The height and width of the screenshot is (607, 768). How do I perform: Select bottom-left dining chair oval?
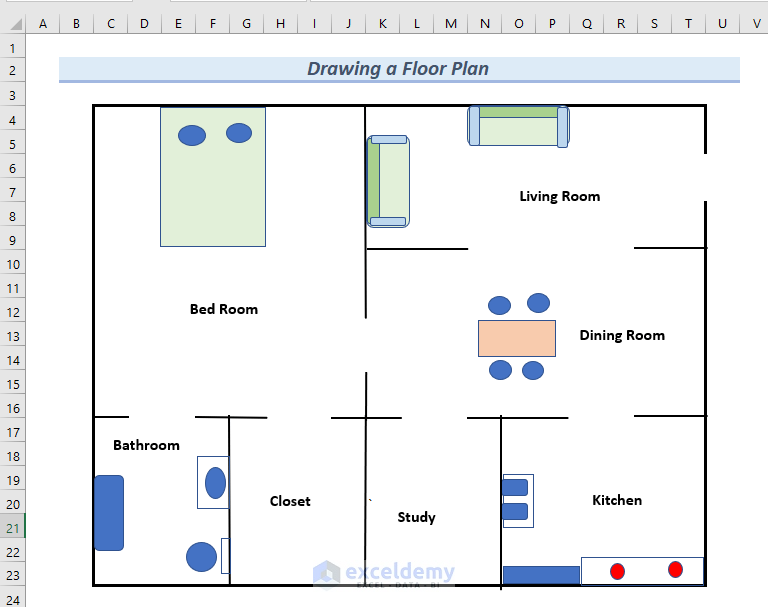click(x=500, y=370)
